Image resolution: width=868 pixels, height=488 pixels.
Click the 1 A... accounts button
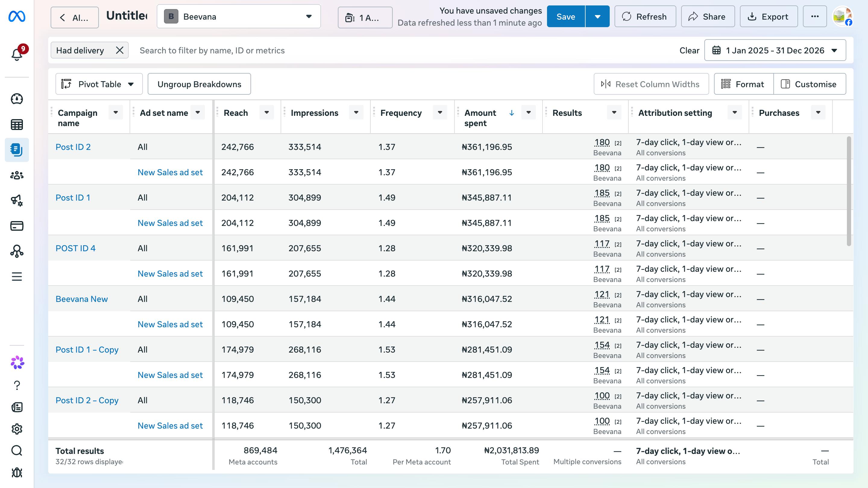pos(365,17)
